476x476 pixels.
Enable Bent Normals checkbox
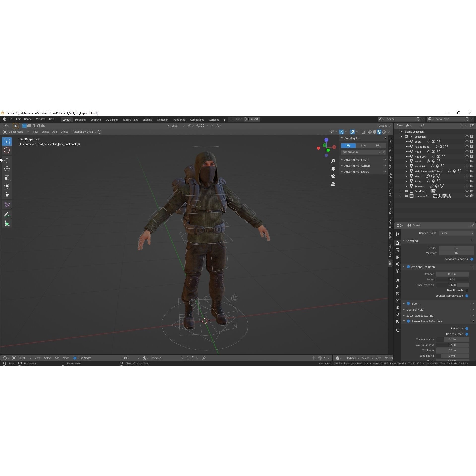pos(467,290)
